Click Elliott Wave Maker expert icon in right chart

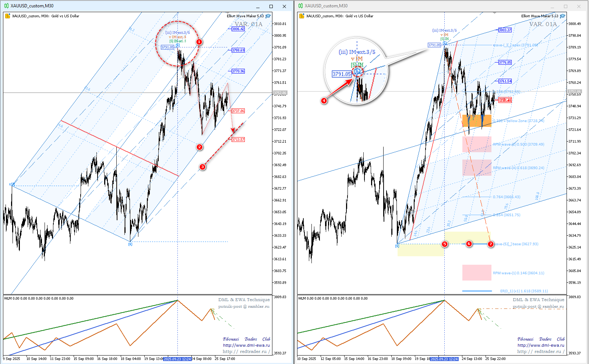pyautogui.click(x=562, y=16)
